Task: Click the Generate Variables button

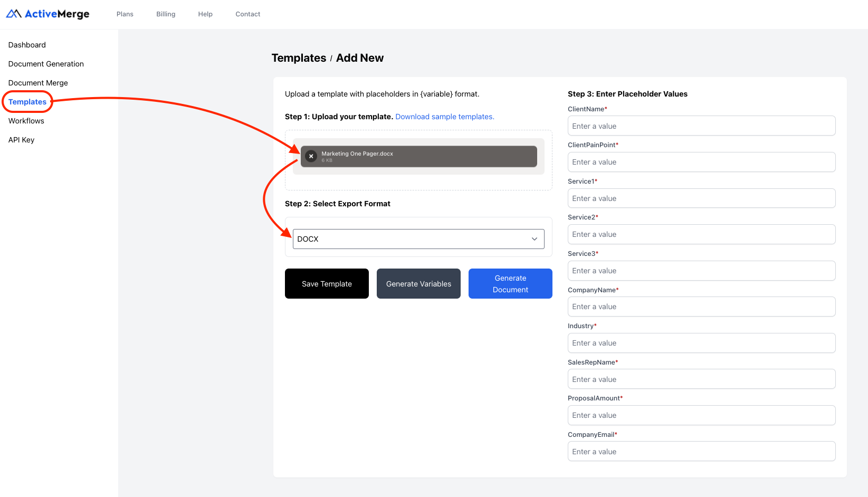Action: [x=418, y=283]
